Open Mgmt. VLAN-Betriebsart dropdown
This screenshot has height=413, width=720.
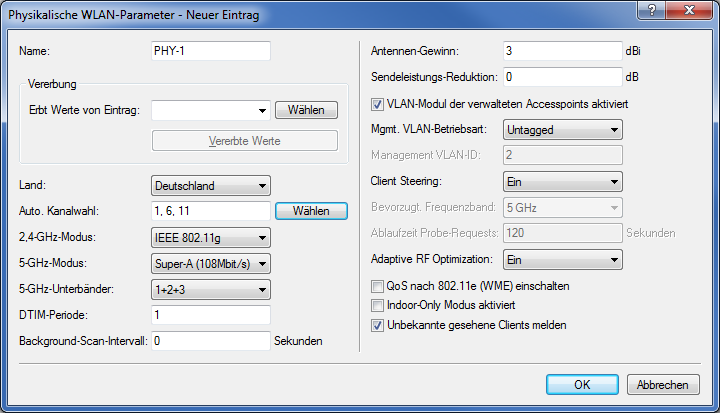[562, 129]
